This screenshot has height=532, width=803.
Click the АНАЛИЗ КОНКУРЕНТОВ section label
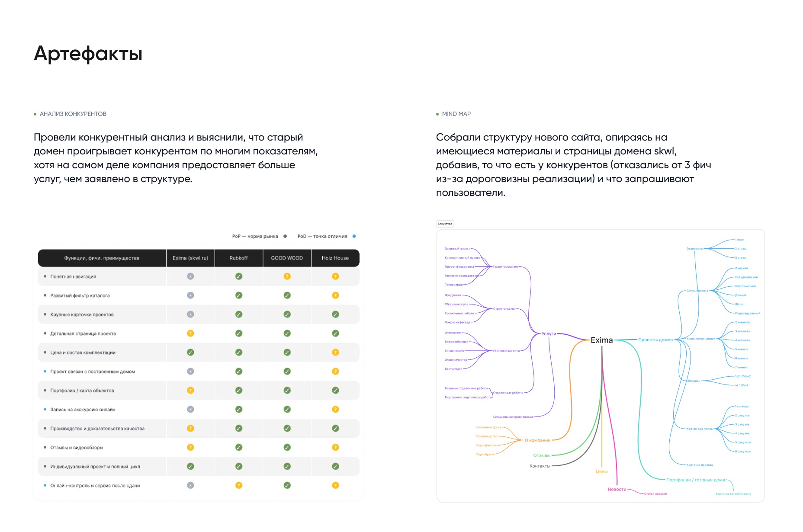coord(73,114)
